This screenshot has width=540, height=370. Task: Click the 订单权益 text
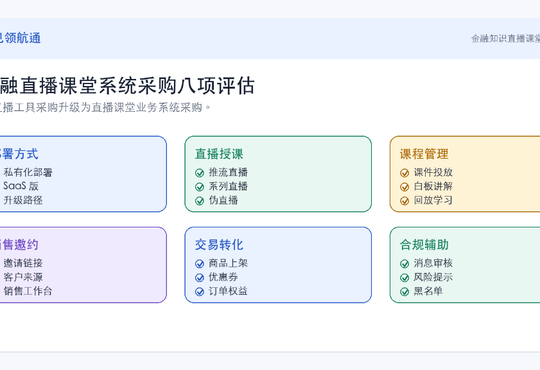[x=228, y=291]
